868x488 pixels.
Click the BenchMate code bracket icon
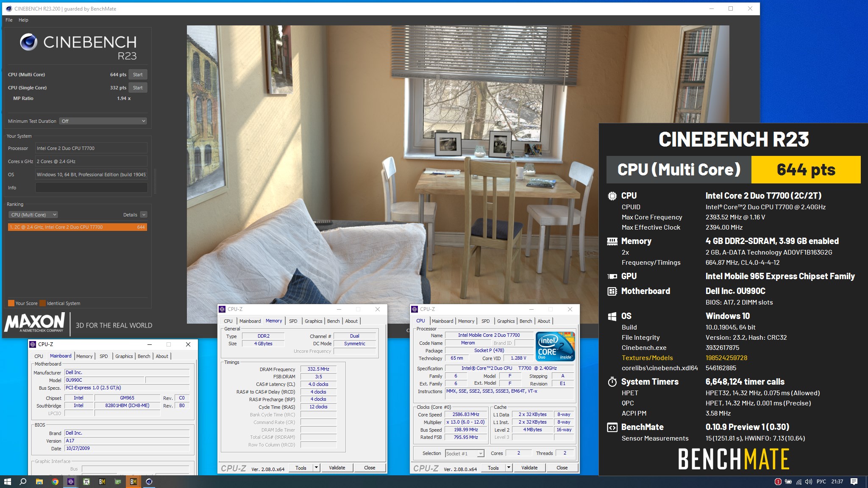click(612, 427)
